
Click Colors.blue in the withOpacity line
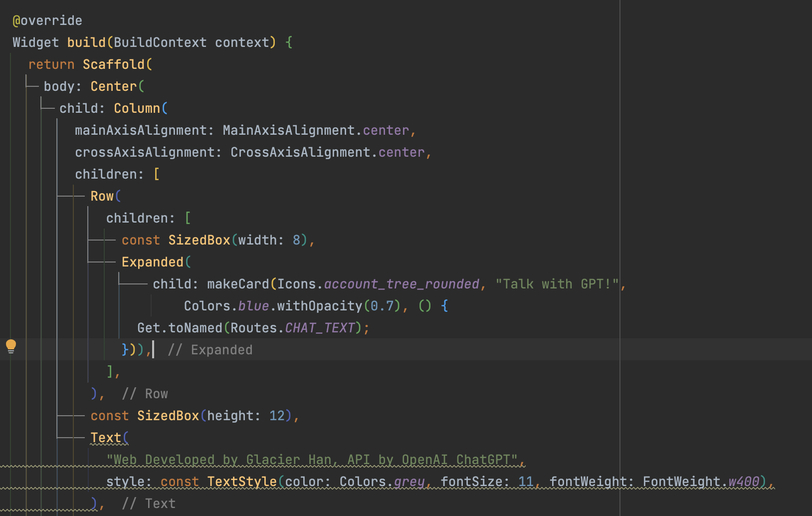(x=226, y=306)
